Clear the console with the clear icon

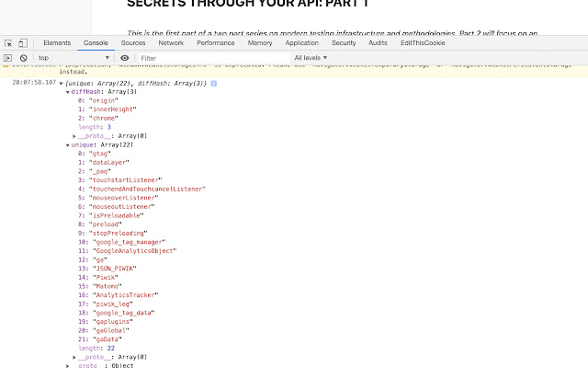tap(23, 58)
